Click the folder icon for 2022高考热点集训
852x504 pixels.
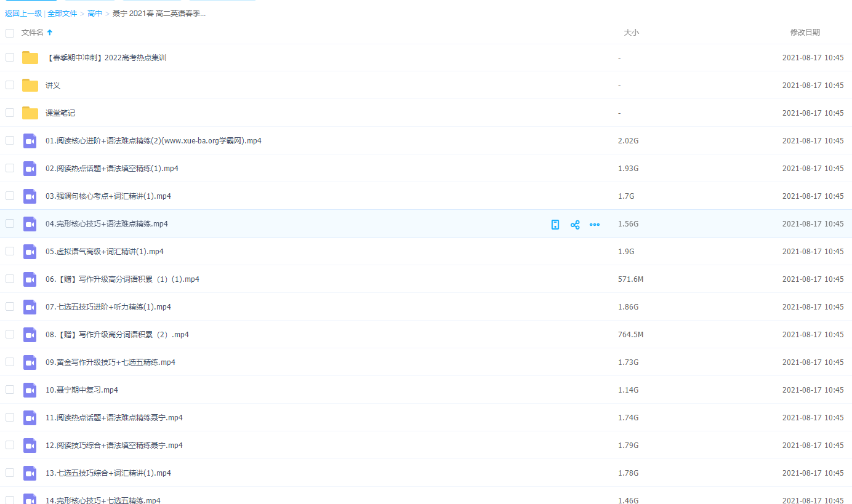(x=30, y=58)
